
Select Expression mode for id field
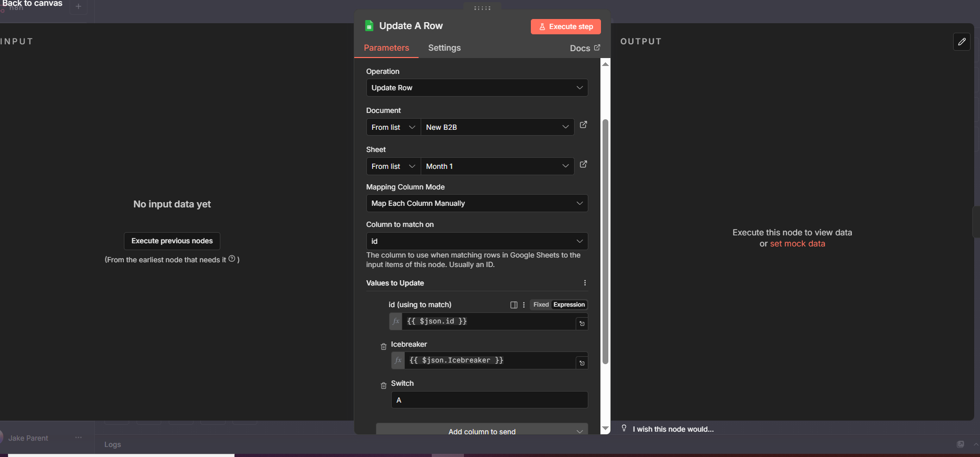pos(569,305)
